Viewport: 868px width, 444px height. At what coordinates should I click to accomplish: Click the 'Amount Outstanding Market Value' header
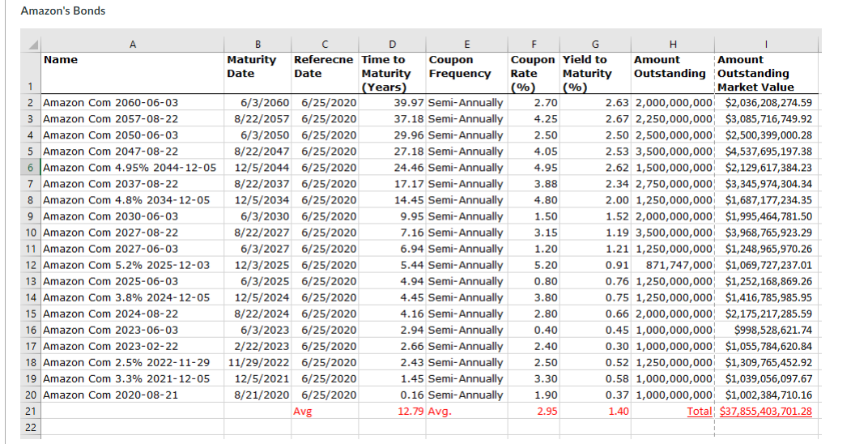tap(766, 73)
